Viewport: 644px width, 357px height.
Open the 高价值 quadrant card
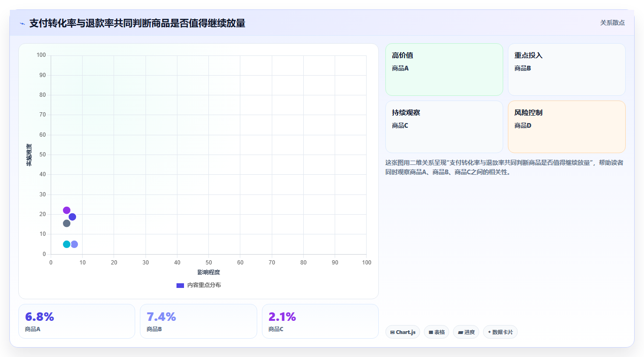click(x=444, y=70)
